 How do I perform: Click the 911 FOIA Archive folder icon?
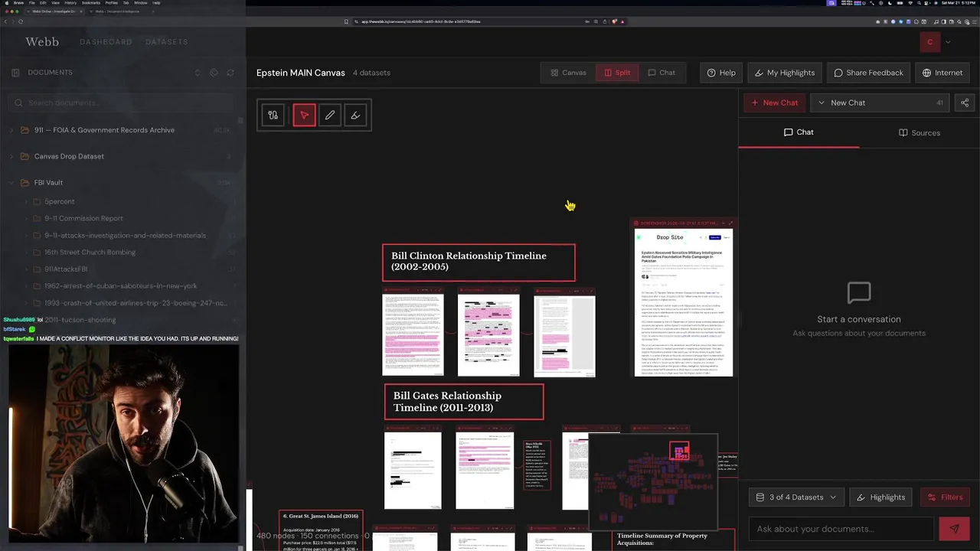pyautogui.click(x=24, y=130)
